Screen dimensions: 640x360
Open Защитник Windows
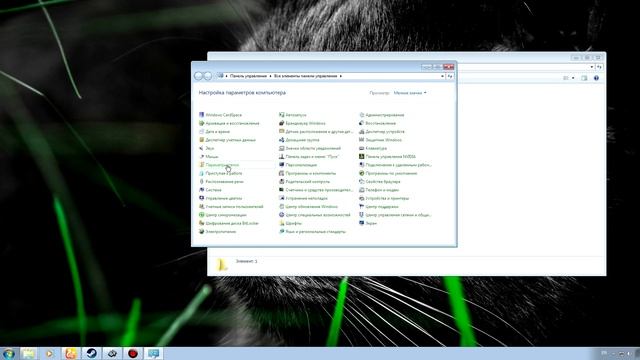[380, 140]
